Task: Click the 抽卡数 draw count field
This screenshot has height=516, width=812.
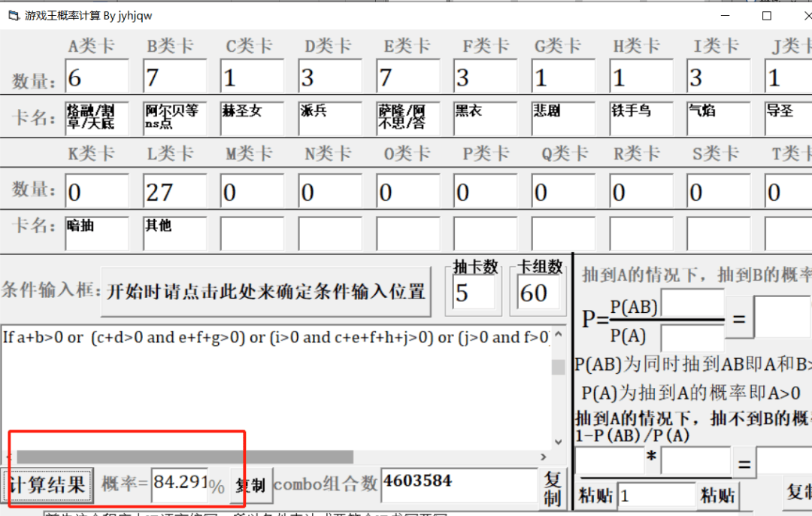Action: 474,293
